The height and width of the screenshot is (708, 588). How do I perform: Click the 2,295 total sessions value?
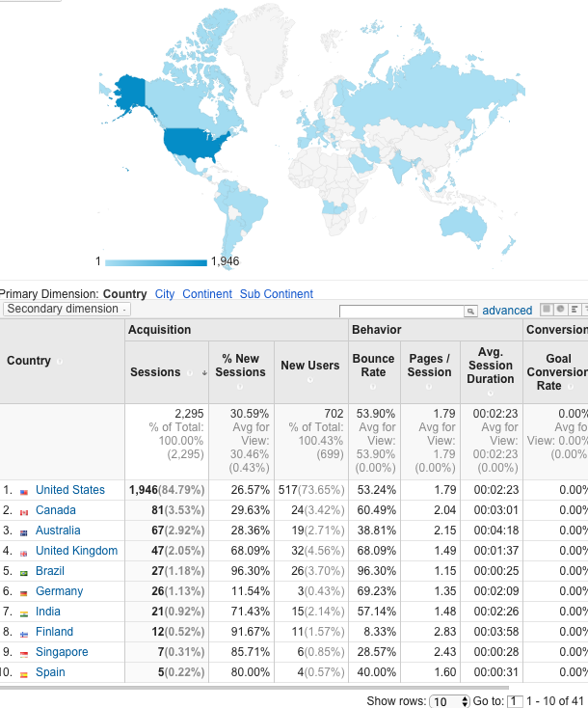(x=189, y=414)
